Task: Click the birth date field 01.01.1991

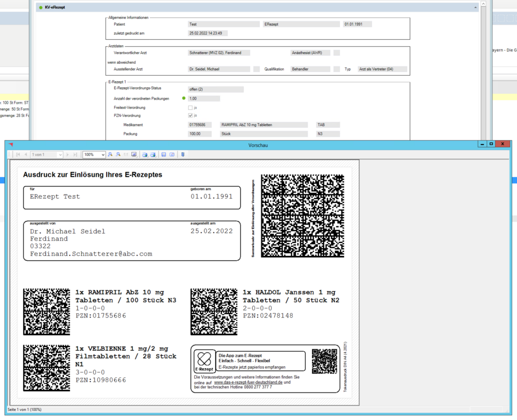Action: coord(357,25)
